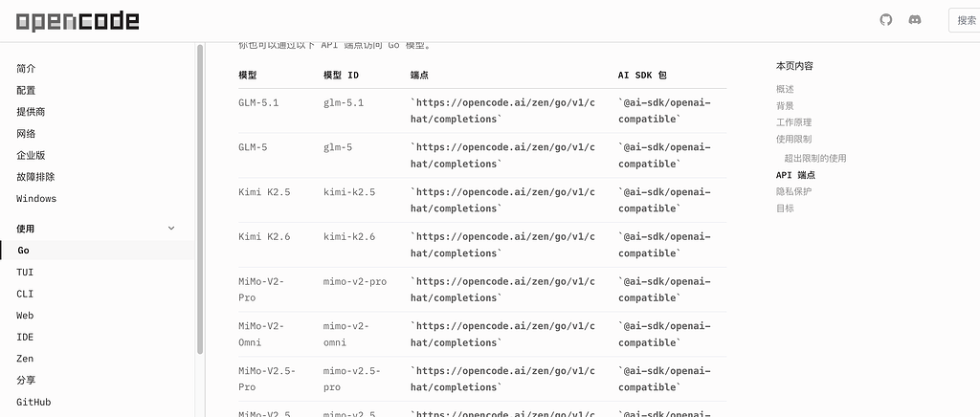Jump to 概述 in page contents
980x417 pixels.
click(x=785, y=89)
